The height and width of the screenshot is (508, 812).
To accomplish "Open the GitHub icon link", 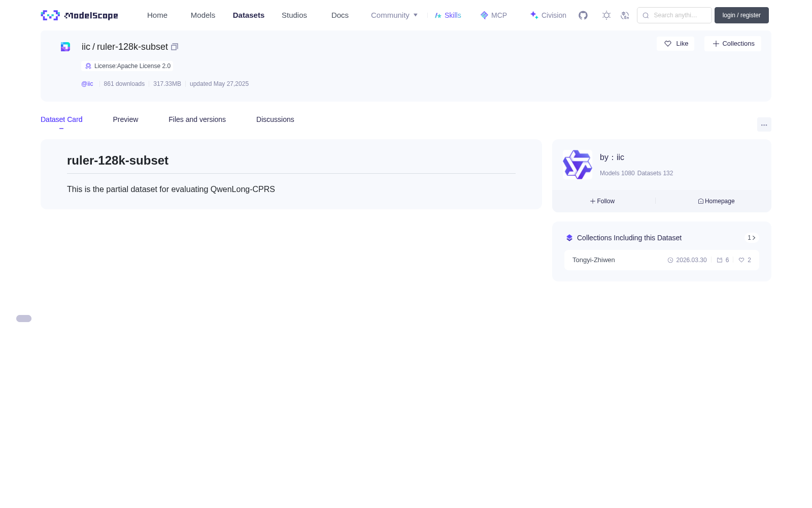I will click(x=583, y=15).
